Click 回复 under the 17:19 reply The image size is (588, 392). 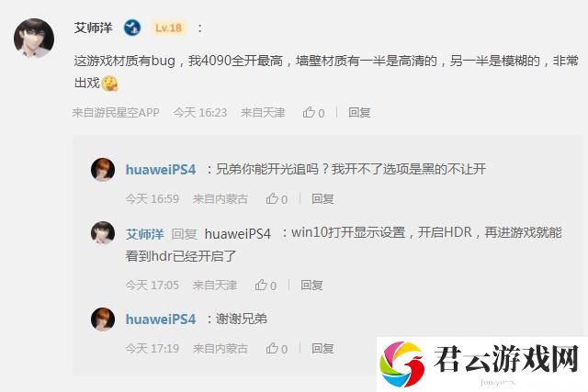pyautogui.click(x=322, y=349)
